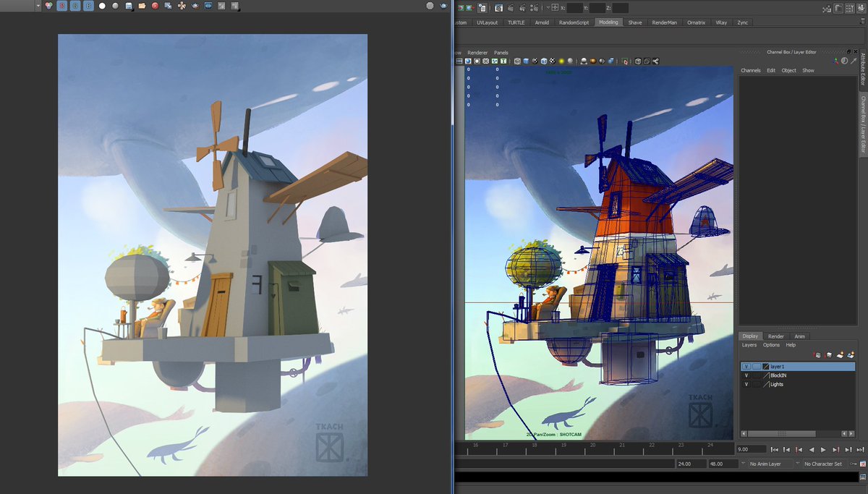Click the save image disk icon in Render View
The width and height of the screenshot is (868, 494).
coord(129,6)
